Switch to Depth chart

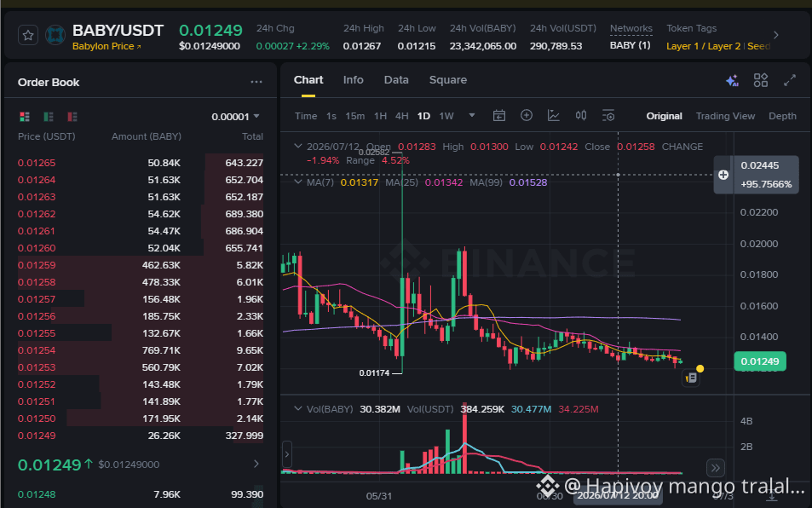782,116
